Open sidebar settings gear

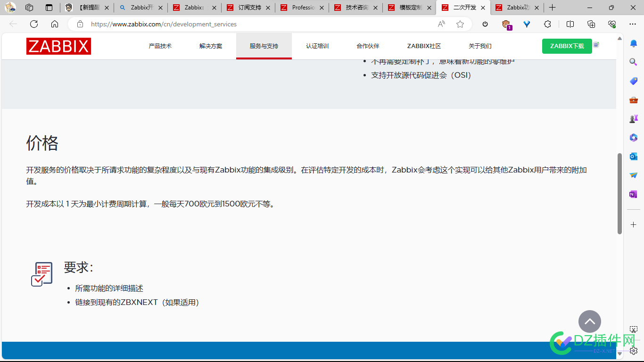pyautogui.click(x=634, y=351)
